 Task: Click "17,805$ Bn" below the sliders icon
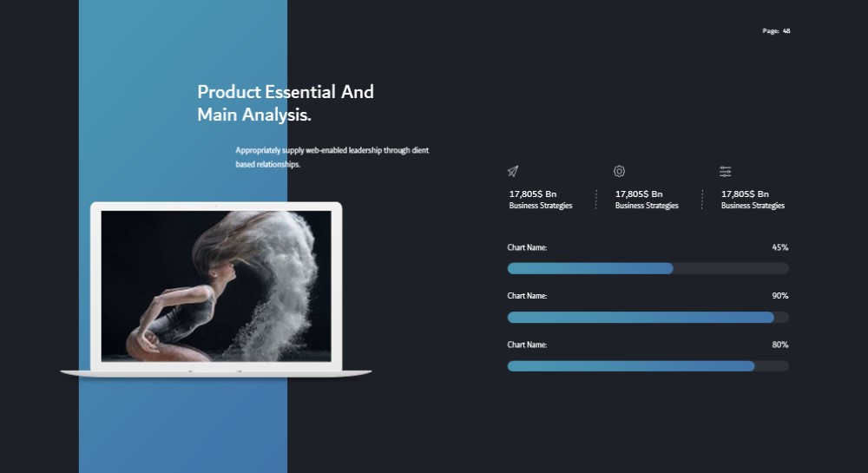tap(745, 194)
